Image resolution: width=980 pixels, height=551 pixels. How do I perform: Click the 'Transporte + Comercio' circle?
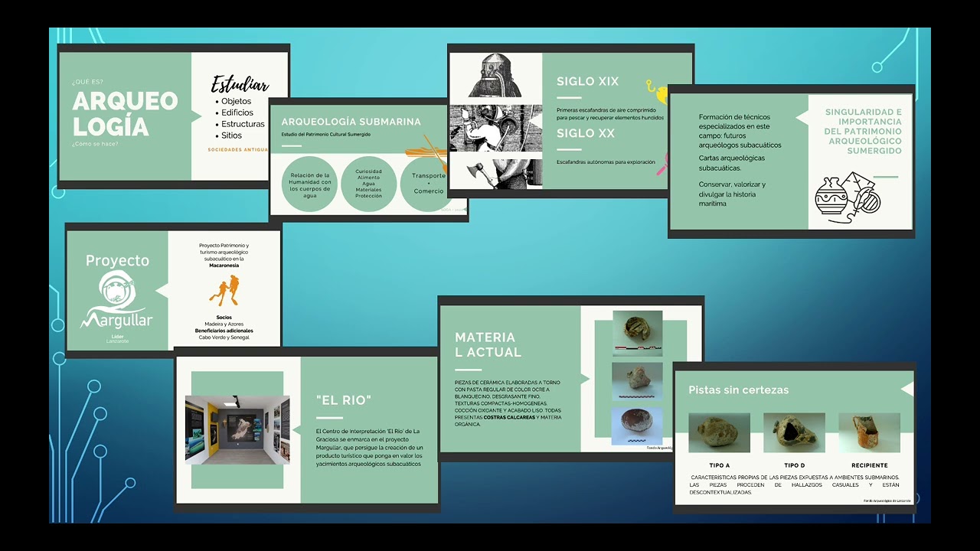[426, 184]
